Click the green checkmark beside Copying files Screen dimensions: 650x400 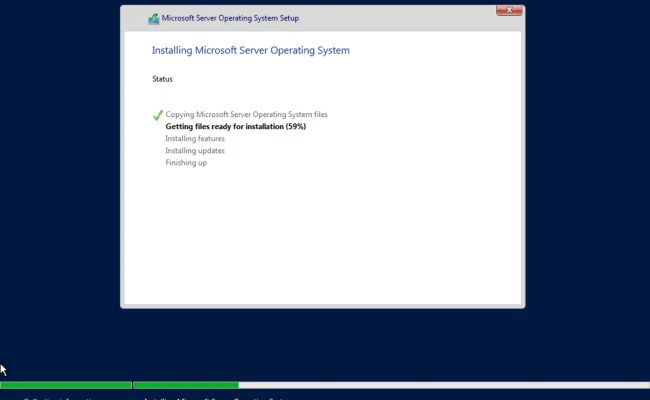(158, 115)
